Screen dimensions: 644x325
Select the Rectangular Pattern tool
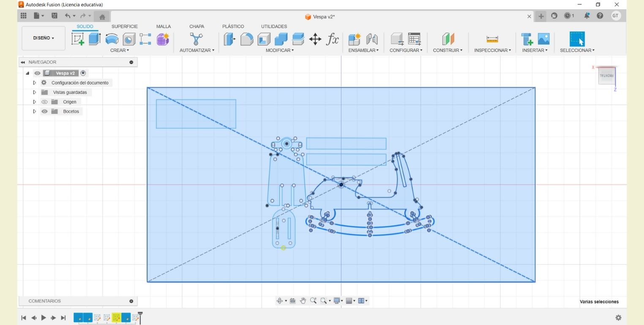click(145, 39)
